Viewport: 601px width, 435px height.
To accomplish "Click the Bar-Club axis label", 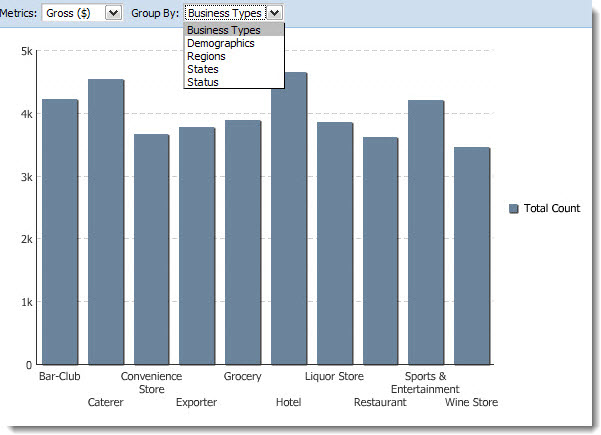I will (60, 376).
